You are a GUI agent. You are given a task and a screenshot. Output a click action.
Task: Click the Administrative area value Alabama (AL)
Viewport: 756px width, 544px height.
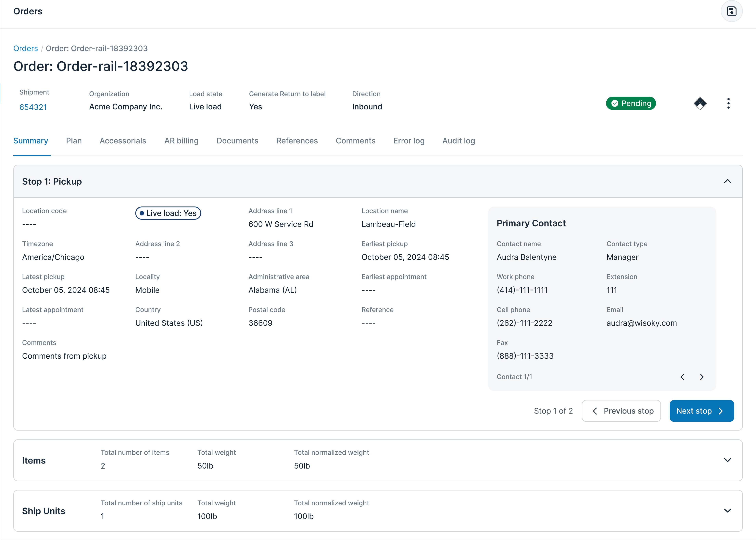272,290
